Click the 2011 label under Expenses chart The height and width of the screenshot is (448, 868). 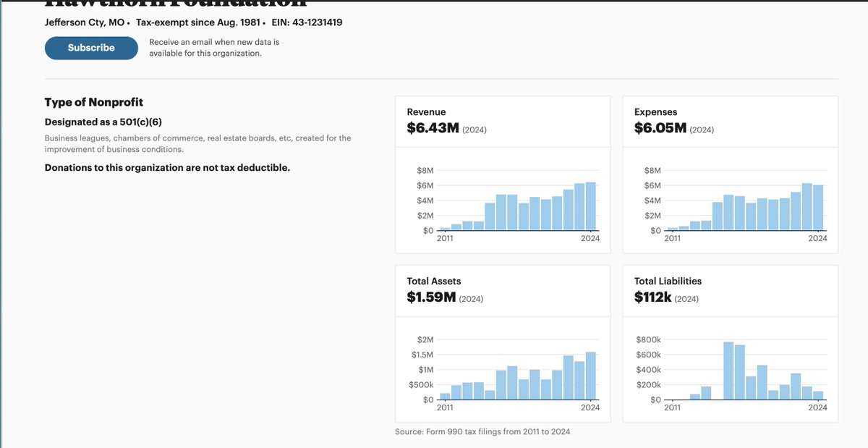click(x=673, y=238)
